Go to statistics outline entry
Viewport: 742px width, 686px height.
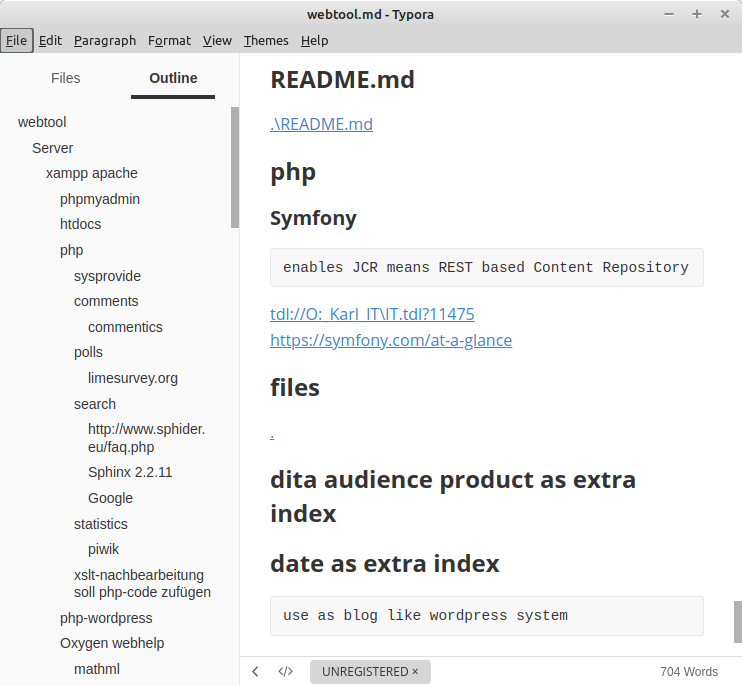[101, 524]
